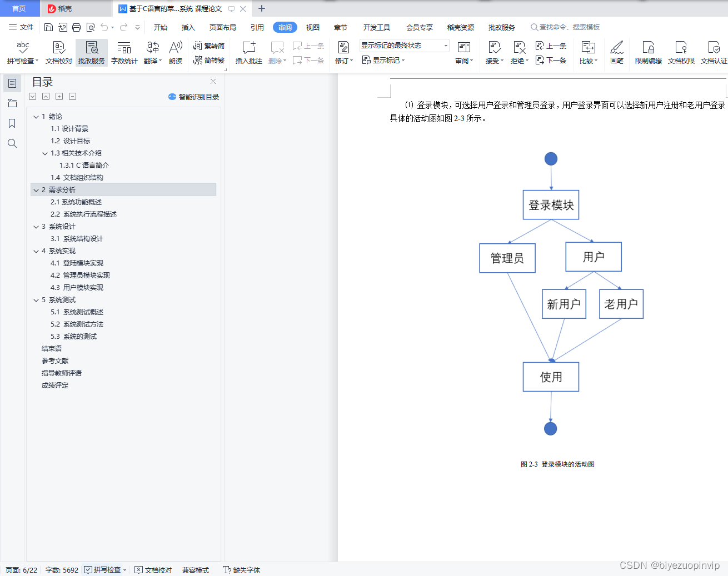
Task: Open 限制编辑 restrict editing panel
Action: pyautogui.click(x=647, y=53)
